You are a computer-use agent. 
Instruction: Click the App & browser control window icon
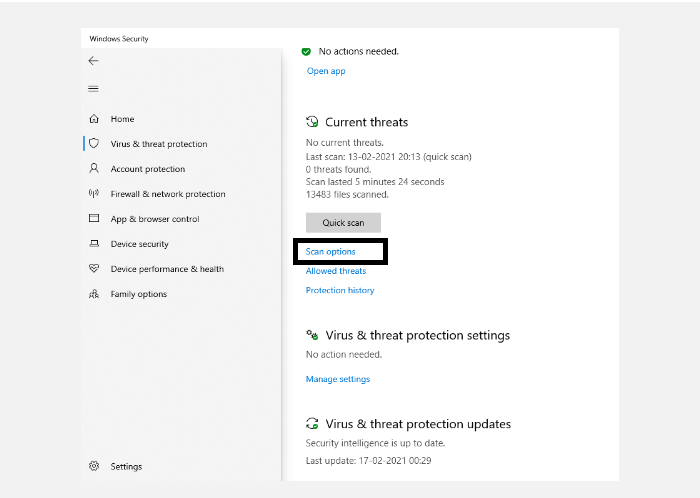[x=94, y=218]
